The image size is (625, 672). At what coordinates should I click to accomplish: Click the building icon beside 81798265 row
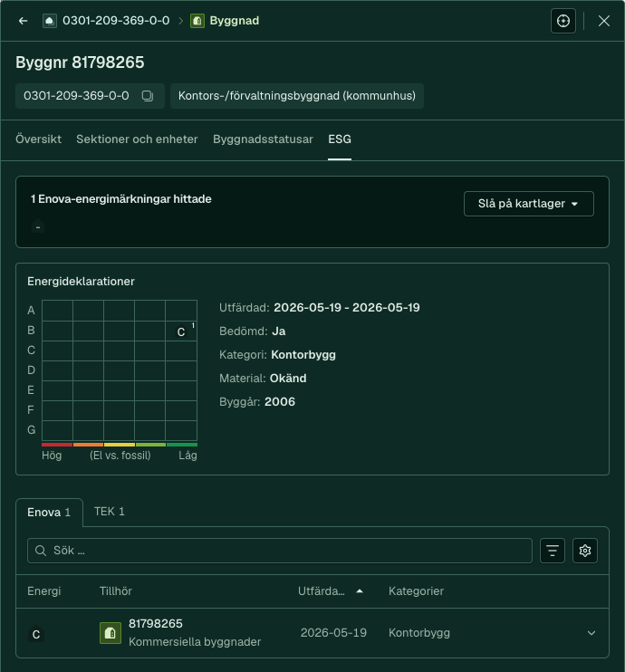click(x=111, y=632)
